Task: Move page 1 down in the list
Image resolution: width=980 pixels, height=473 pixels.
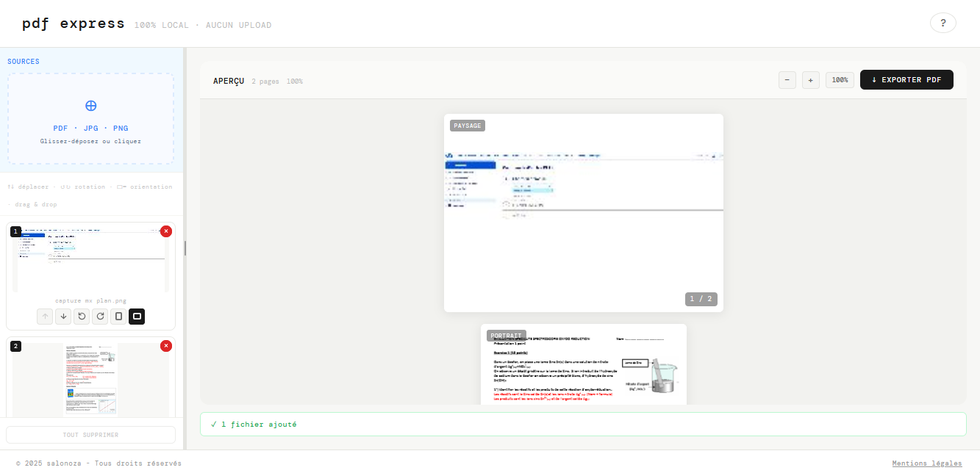Action: (62, 316)
